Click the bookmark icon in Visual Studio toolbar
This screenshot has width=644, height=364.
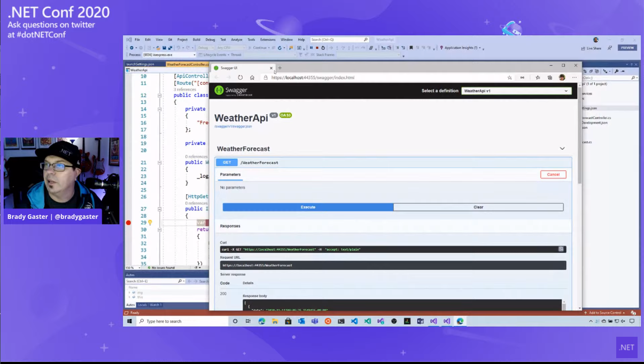(411, 48)
